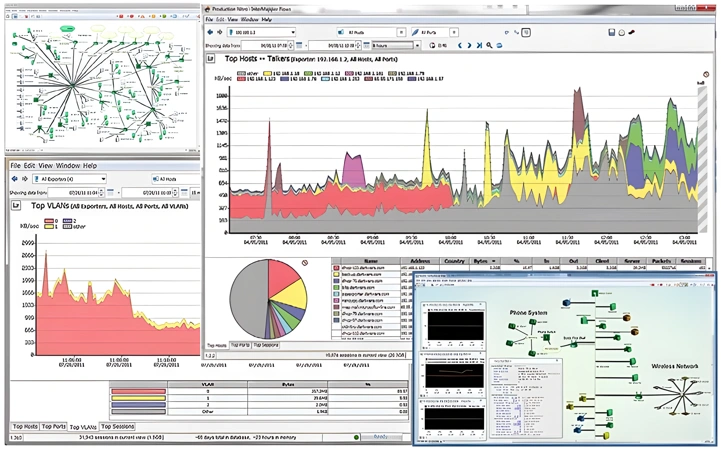
Task: Click the yellow host legend swatch in Flows chart
Action: [267, 74]
